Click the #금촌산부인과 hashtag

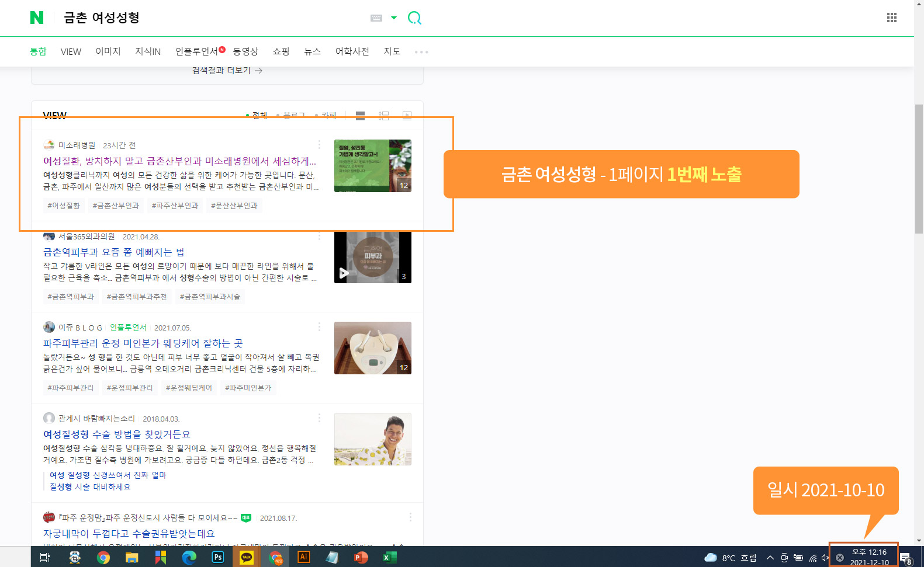[x=116, y=206]
